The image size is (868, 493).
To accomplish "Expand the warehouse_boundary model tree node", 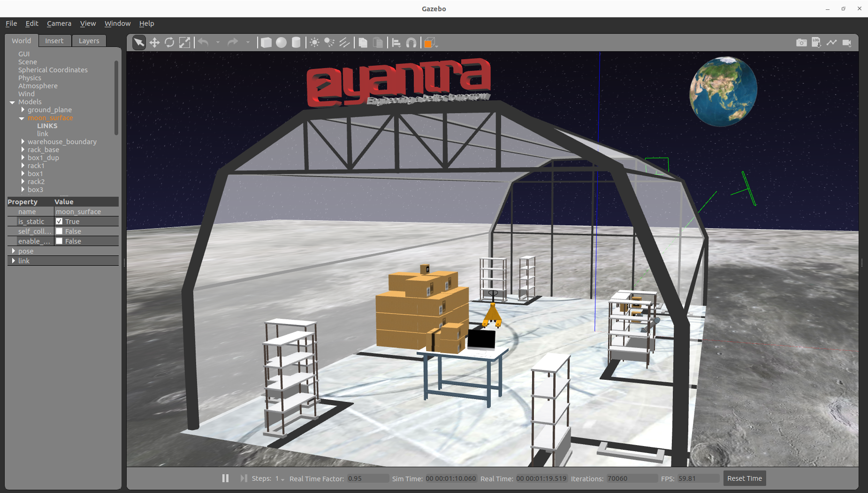I will (23, 141).
